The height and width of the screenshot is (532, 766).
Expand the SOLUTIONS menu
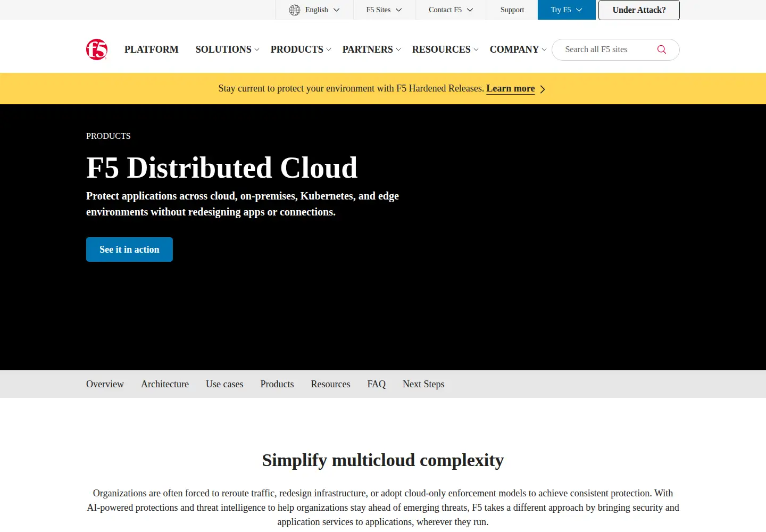pyautogui.click(x=228, y=49)
